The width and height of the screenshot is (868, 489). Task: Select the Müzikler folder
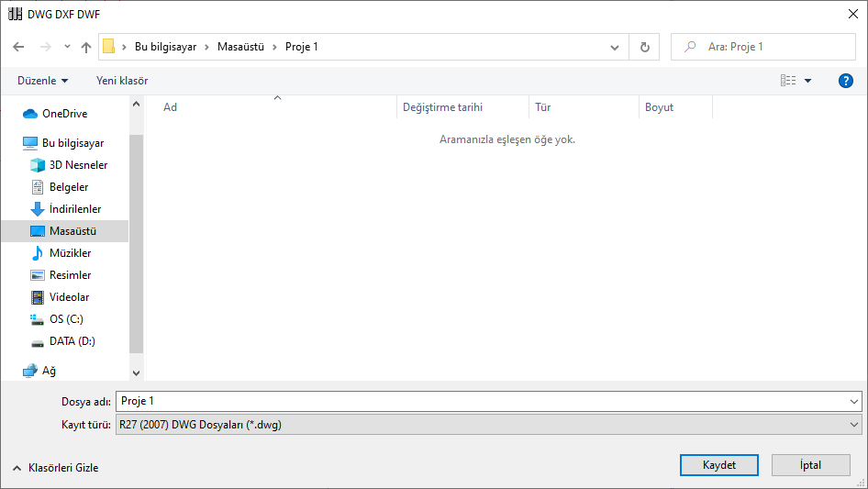point(70,253)
